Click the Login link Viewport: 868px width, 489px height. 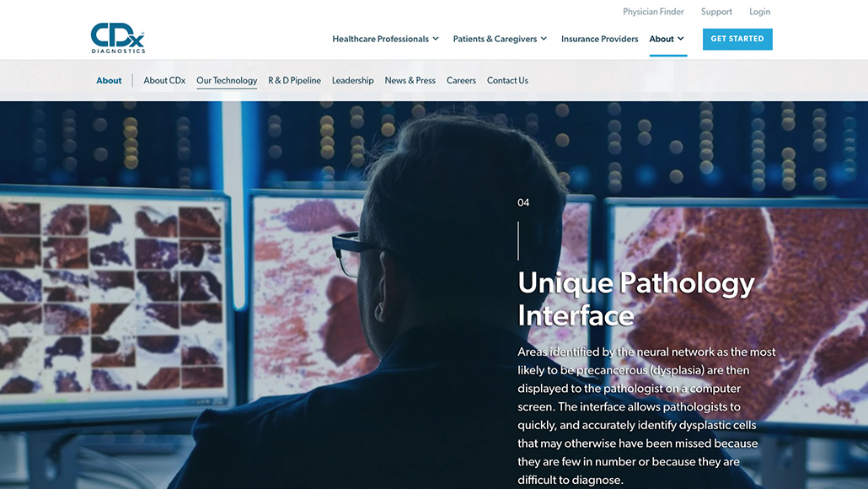759,11
